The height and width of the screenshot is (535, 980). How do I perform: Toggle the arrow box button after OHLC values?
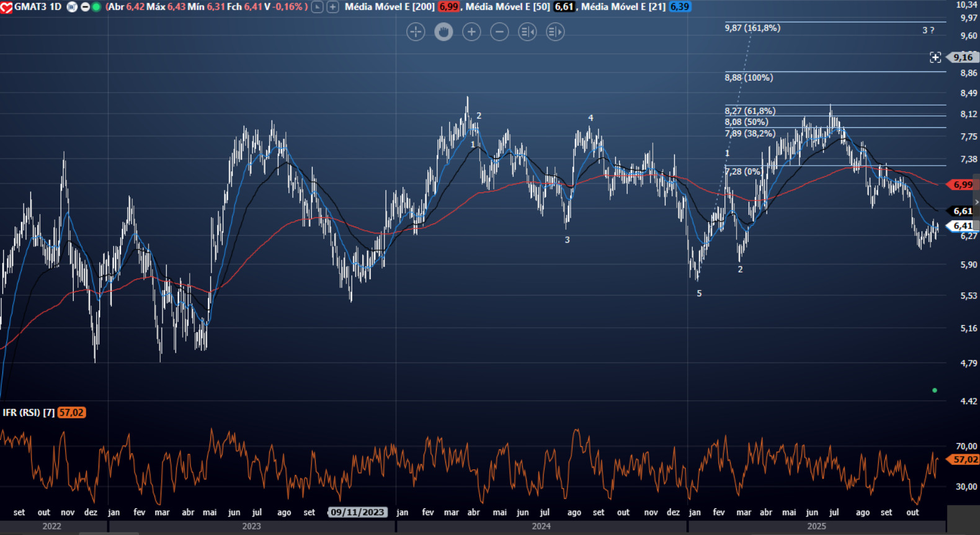(317, 7)
